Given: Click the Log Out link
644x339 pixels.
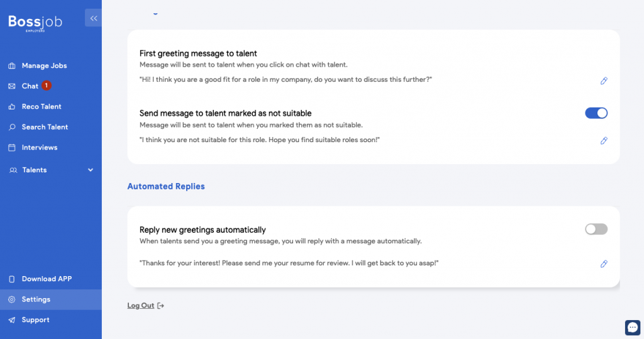Looking at the screenshot, I should click(140, 305).
